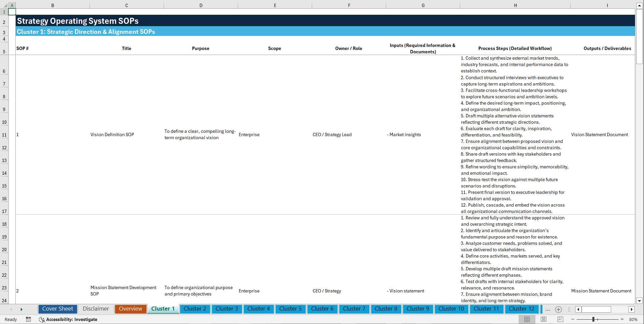Switch to Page Layout view
The height and width of the screenshot is (324, 644).
pos(543,319)
